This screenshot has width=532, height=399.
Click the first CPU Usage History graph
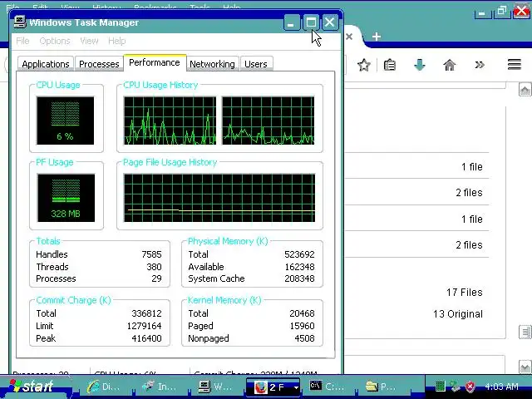click(x=170, y=121)
